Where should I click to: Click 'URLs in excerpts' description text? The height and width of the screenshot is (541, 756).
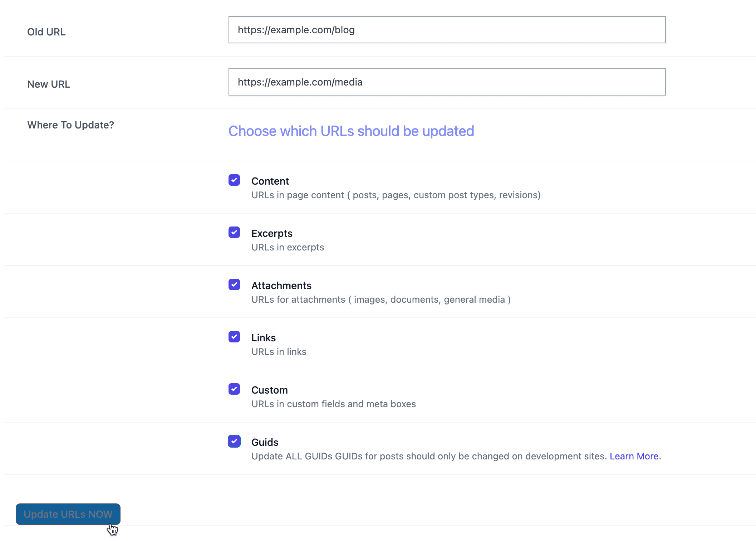[288, 247]
